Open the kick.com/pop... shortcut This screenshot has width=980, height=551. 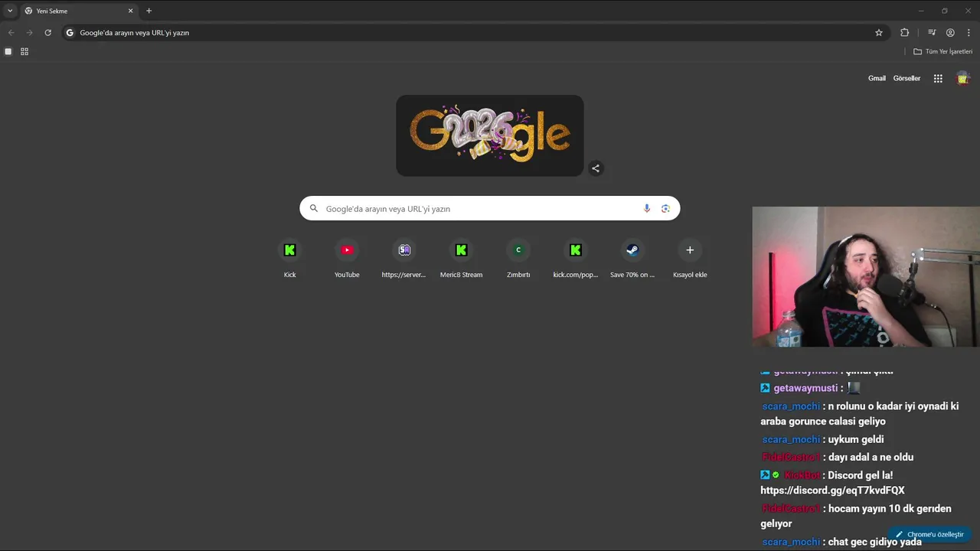point(576,258)
